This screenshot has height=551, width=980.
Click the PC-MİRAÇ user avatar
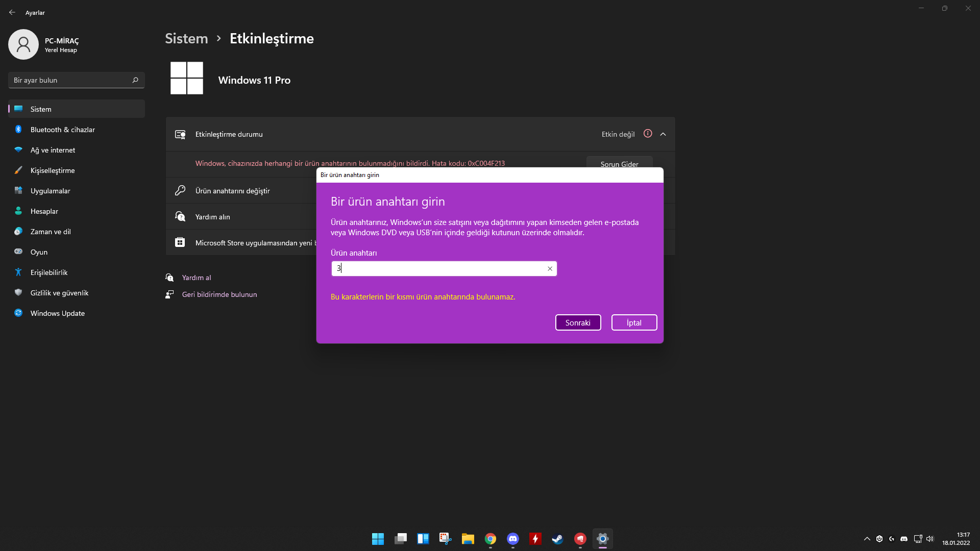pos(23,44)
